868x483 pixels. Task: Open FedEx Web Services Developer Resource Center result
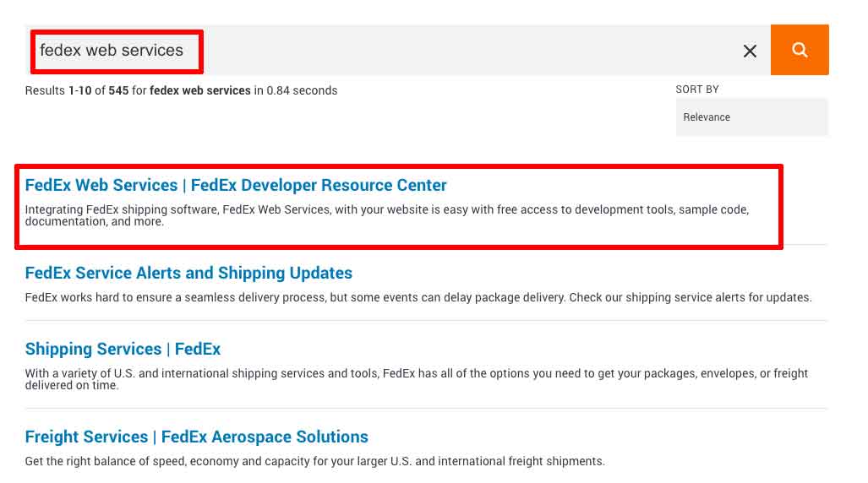pyautogui.click(x=236, y=186)
